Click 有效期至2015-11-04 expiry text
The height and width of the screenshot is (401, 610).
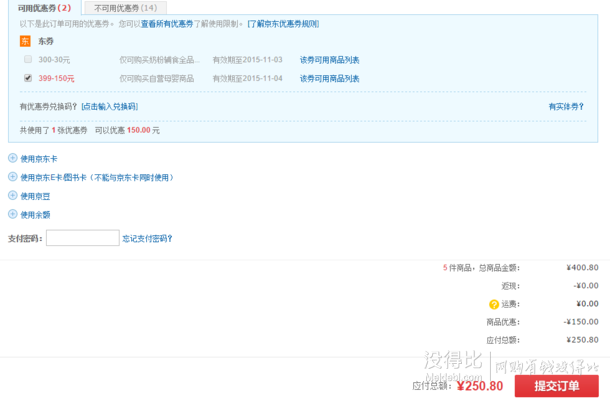pyautogui.click(x=247, y=79)
